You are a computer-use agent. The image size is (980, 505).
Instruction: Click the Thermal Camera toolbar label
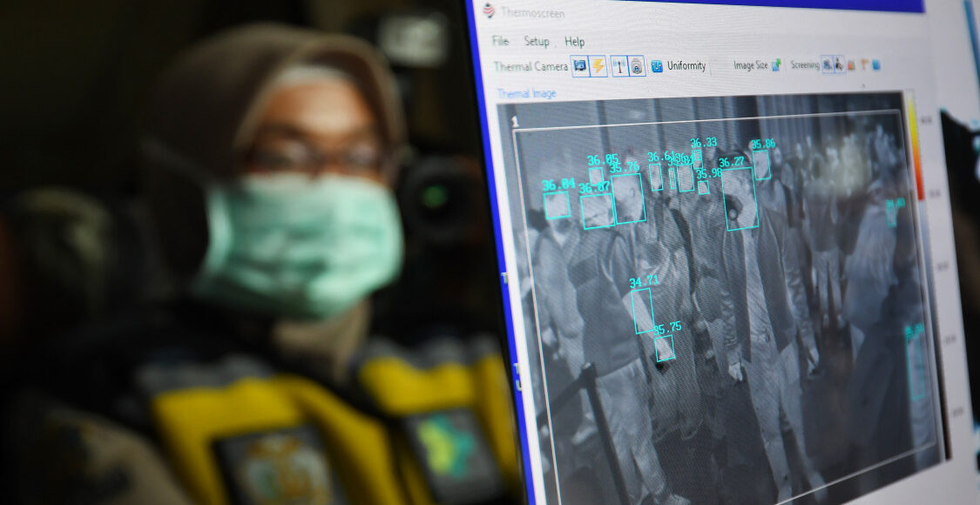[530, 66]
